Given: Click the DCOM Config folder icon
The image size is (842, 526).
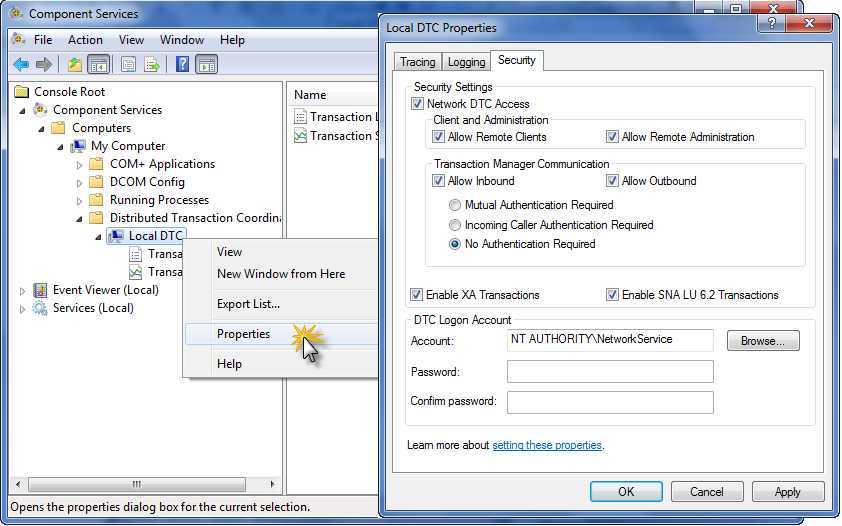Looking at the screenshot, I should [x=96, y=182].
